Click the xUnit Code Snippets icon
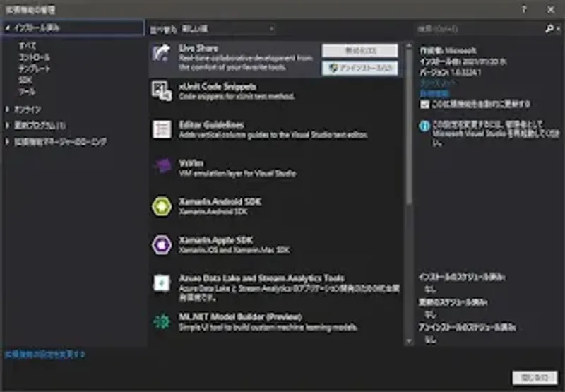 [162, 90]
